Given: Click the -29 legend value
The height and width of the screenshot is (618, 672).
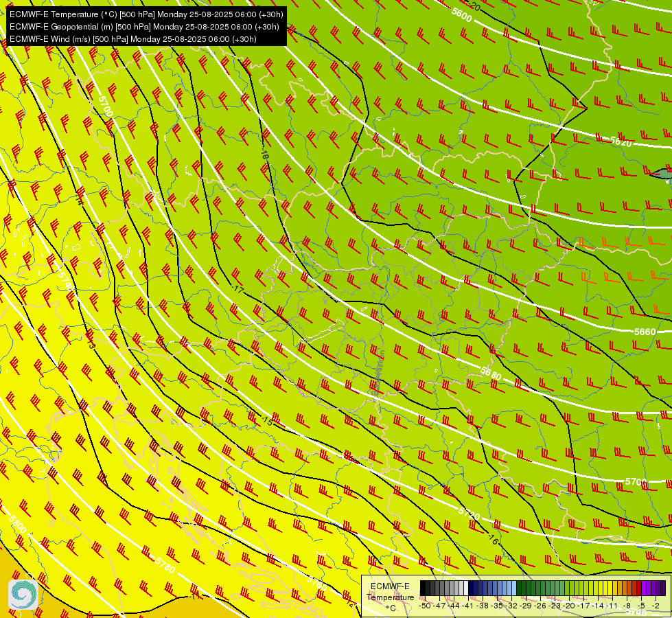Looking at the screenshot, I should coord(526,606).
